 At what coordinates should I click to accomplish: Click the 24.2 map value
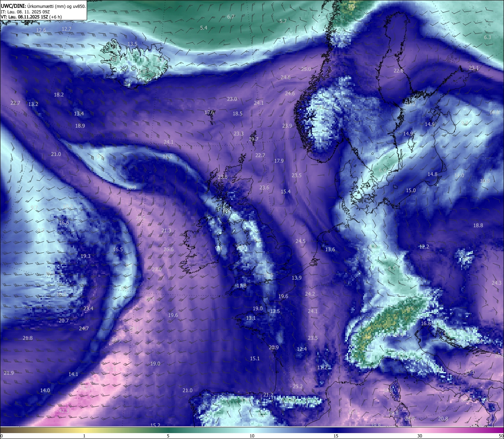(x=310, y=294)
